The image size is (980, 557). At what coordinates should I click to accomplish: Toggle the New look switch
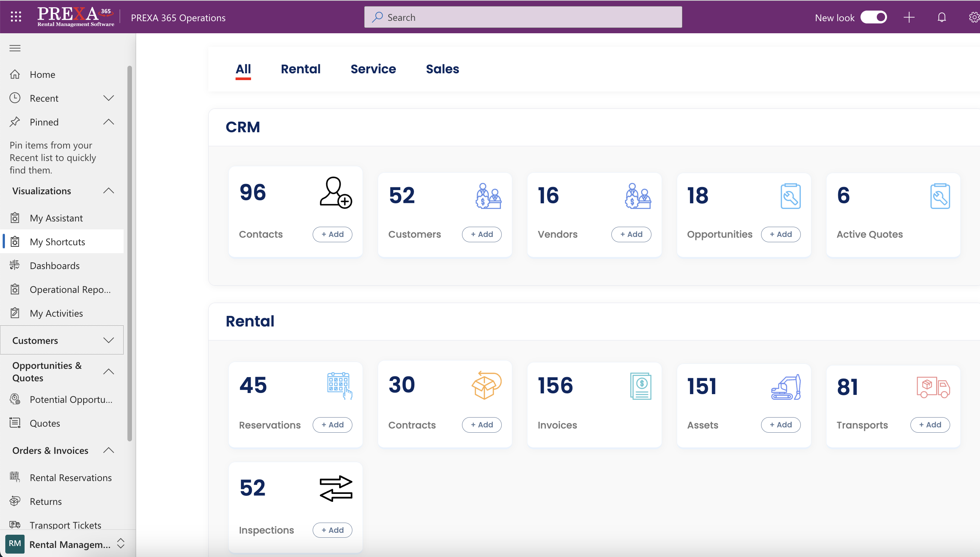(873, 17)
